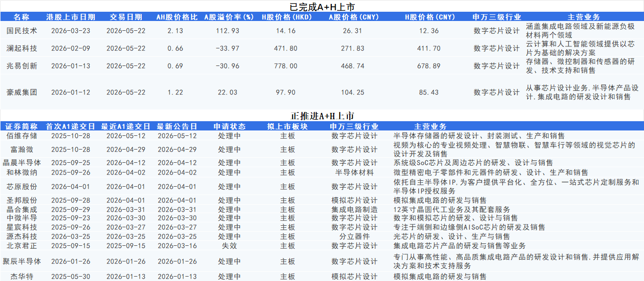Click the 中微半导 name cell
644x281 pixels.
pyautogui.click(x=21, y=218)
